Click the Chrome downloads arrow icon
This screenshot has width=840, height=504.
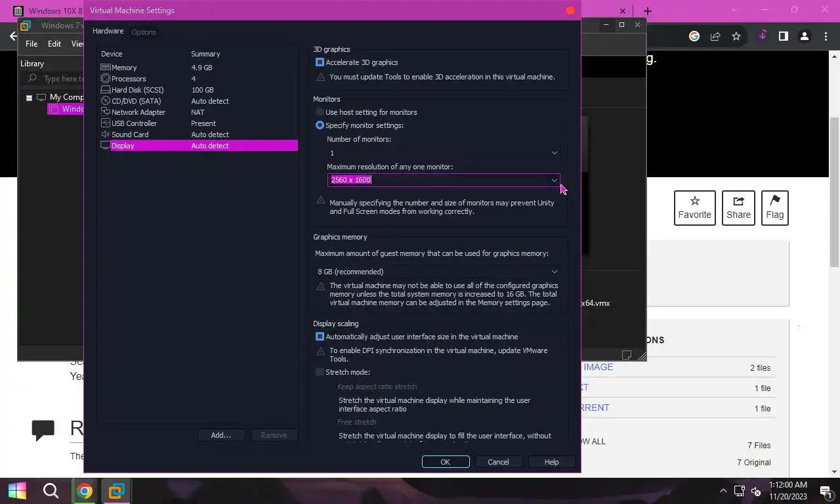pos(763,36)
